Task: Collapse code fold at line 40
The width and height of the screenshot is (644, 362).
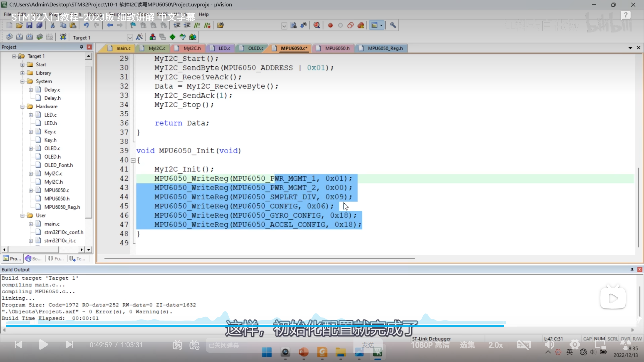Action: (133, 160)
